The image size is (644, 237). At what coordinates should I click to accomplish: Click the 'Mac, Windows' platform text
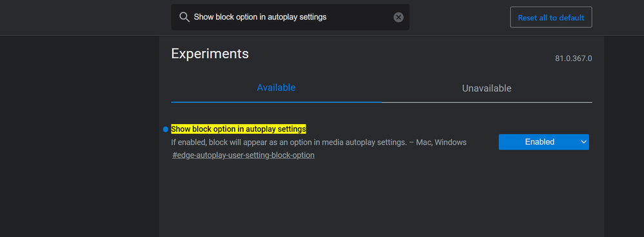point(441,142)
